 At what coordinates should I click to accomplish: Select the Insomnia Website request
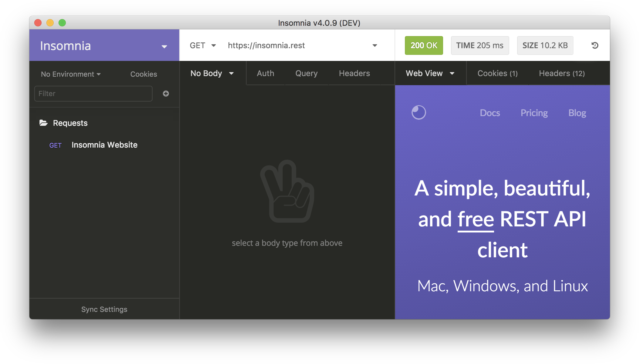[x=104, y=145]
